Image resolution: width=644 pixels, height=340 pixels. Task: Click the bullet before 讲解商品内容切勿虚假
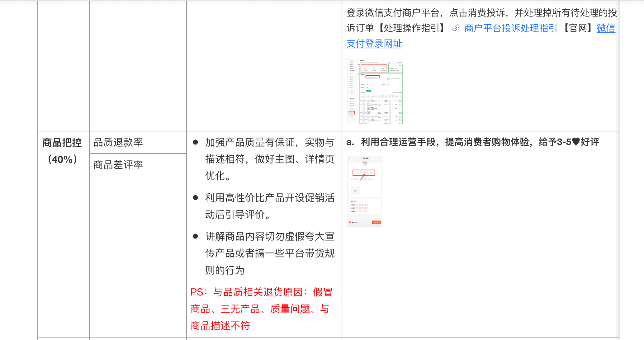tap(196, 236)
